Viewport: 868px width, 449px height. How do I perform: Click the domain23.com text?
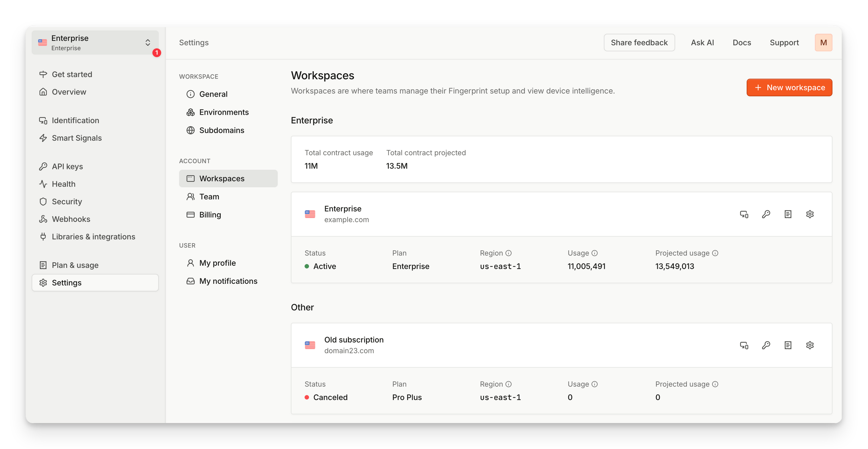click(x=349, y=351)
